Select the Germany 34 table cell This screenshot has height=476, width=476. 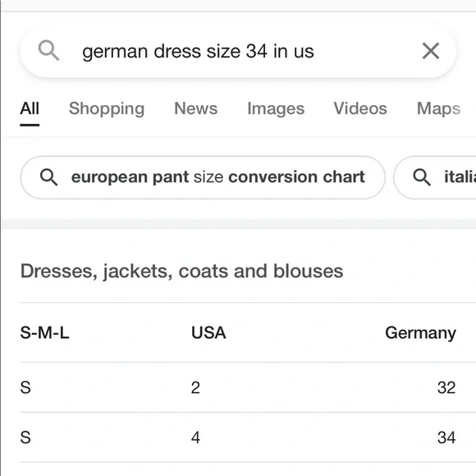coord(446,437)
